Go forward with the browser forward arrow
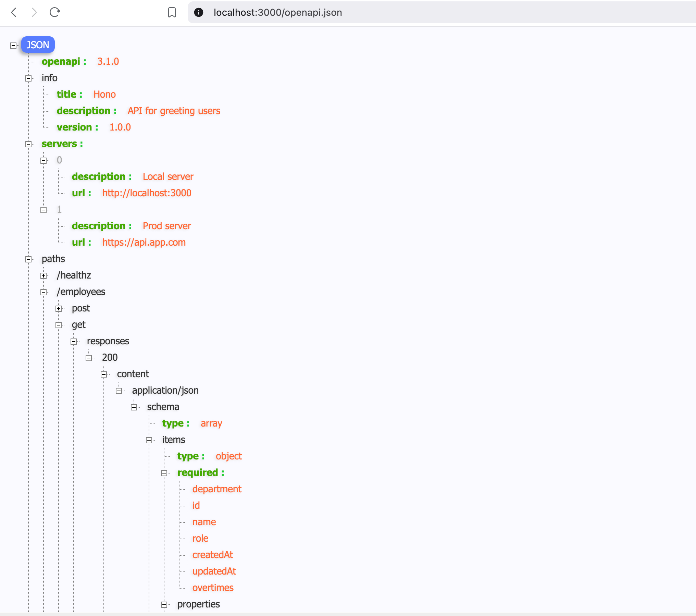Screen dimensions: 696x616 click(x=34, y=12)
